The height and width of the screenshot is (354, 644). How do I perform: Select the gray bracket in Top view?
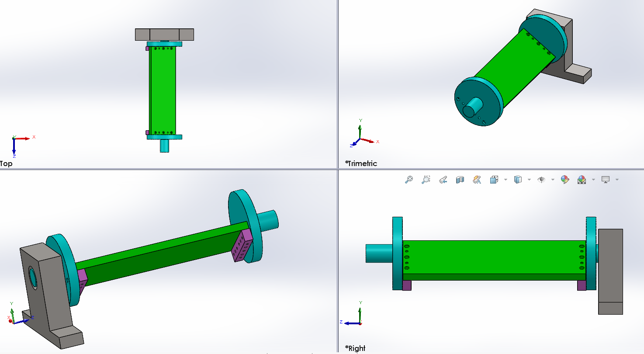pos(164,35)
